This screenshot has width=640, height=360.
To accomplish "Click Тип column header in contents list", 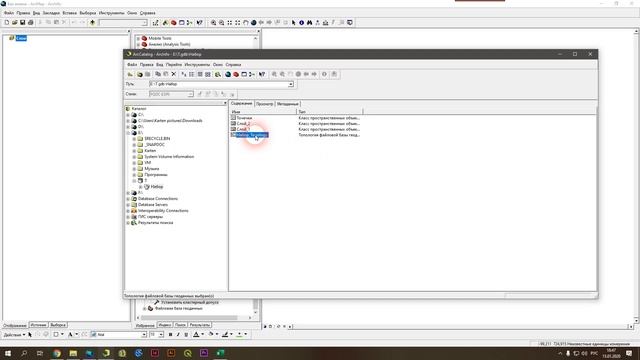I will [330, 111].
